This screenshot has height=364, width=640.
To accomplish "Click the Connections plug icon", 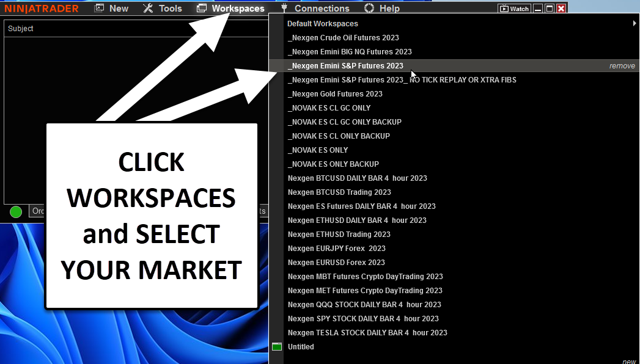I will tap(284, 9).
